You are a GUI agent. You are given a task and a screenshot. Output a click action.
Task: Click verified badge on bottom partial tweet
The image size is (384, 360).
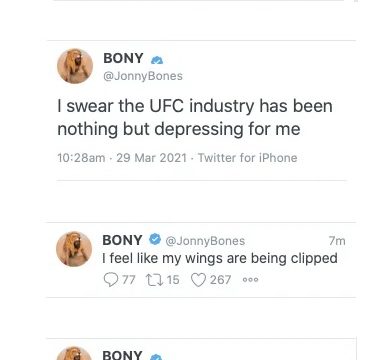coord(156,357)
